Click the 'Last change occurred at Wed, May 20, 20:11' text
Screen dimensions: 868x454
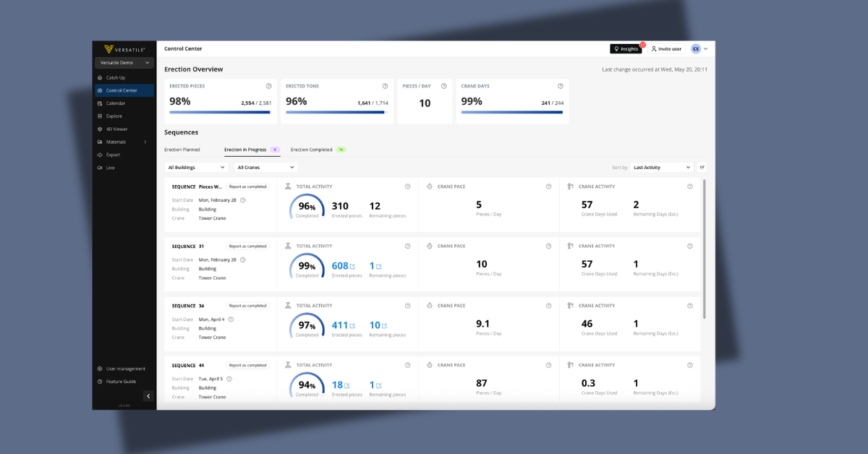pos(655,69)
